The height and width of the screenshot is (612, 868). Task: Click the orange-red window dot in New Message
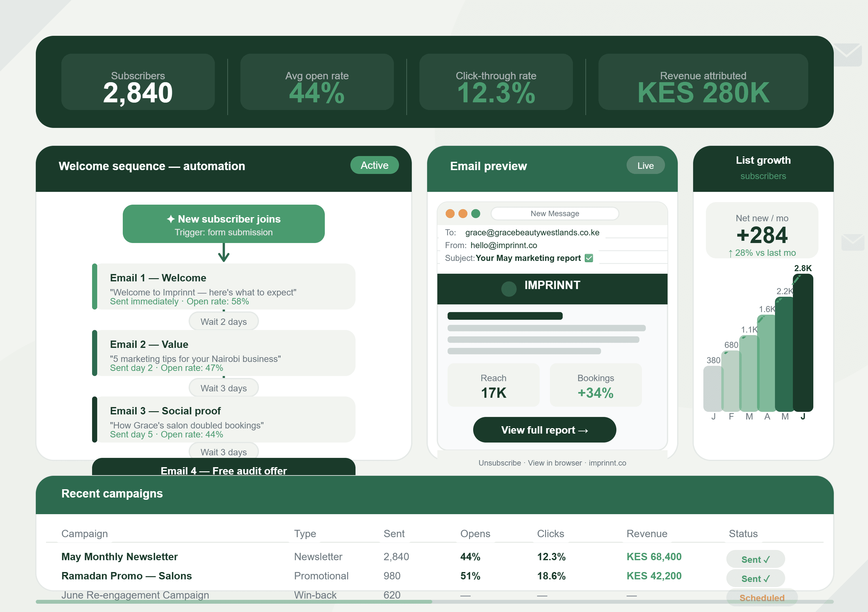(x=450, y=214)
